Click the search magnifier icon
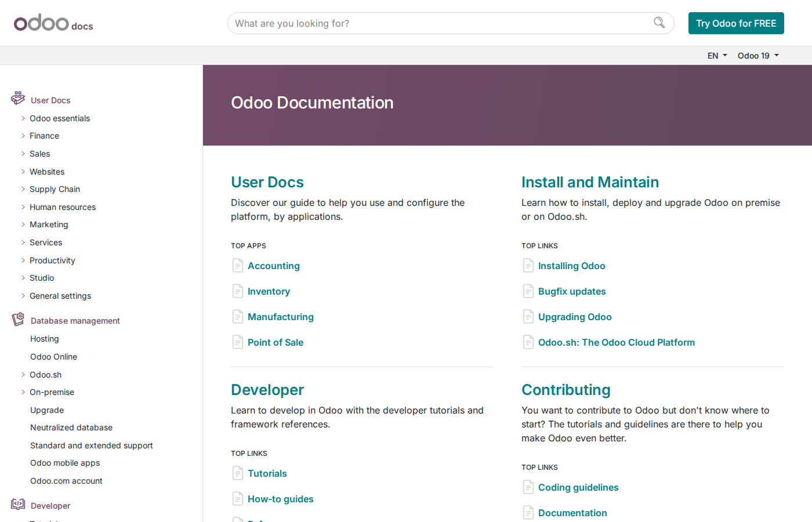 tap(659, 23)
